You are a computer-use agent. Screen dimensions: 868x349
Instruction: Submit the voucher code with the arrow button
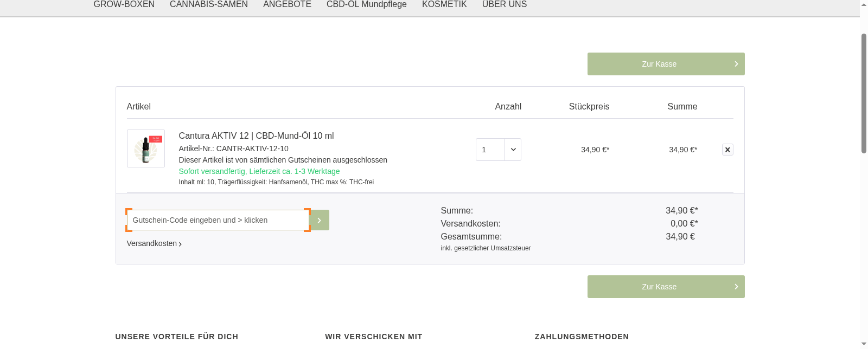click(320, 220)
